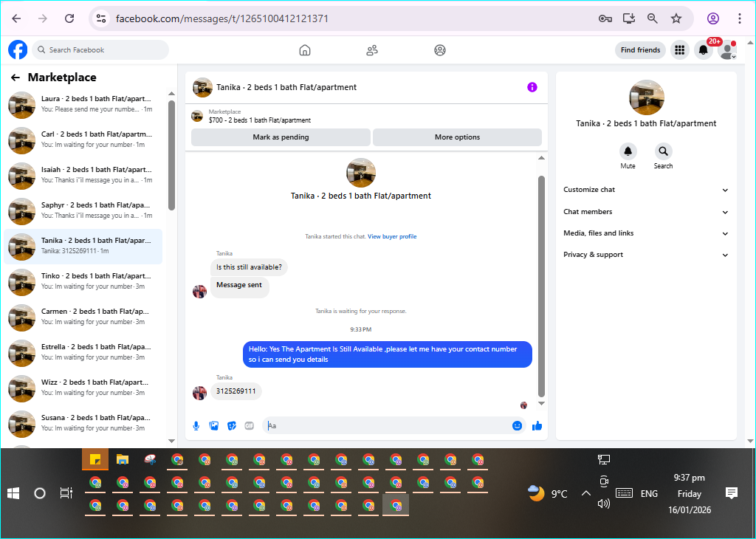Open Sticky Notes from the taskbar
Viewport: 756px width, 539px height.
95,459
